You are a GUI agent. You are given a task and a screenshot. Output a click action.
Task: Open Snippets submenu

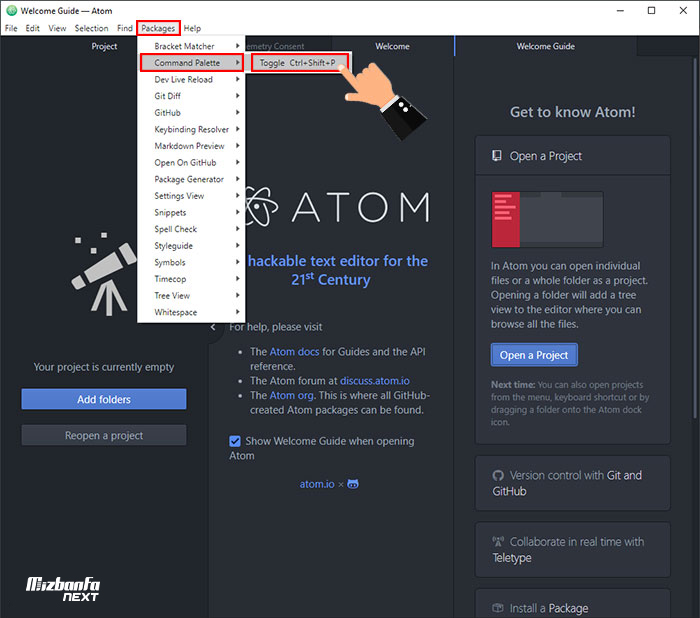[x=191, y=213]
